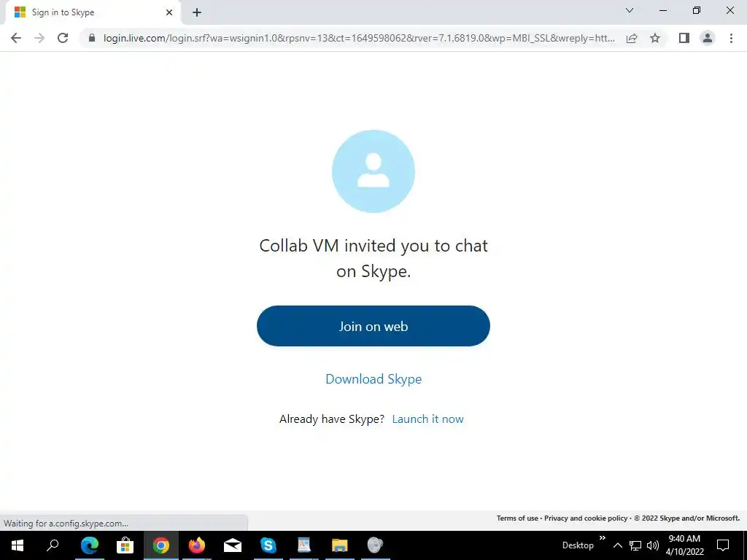Click the volume speaker tray icon
This screenshot has width=747, height=560.
(653, 545)
